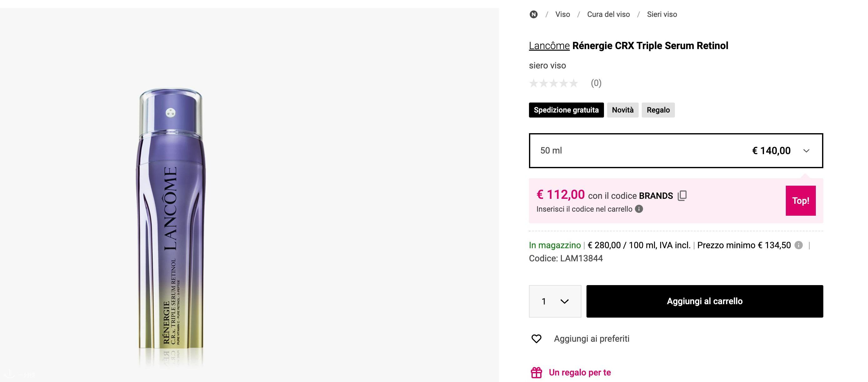868x382 pixels.
Task: Click the star rating icons
Action: (x=554, y=83)
